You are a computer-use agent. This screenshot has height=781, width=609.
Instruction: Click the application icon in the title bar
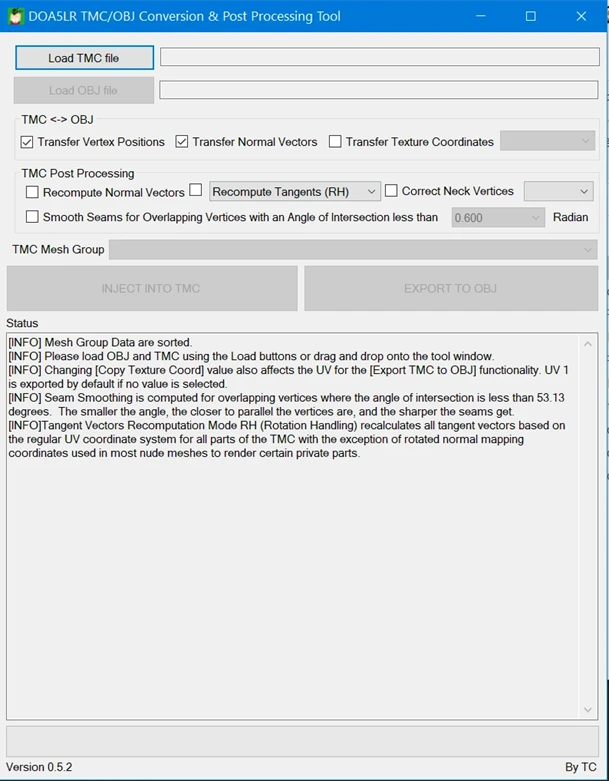click(16, 16)
